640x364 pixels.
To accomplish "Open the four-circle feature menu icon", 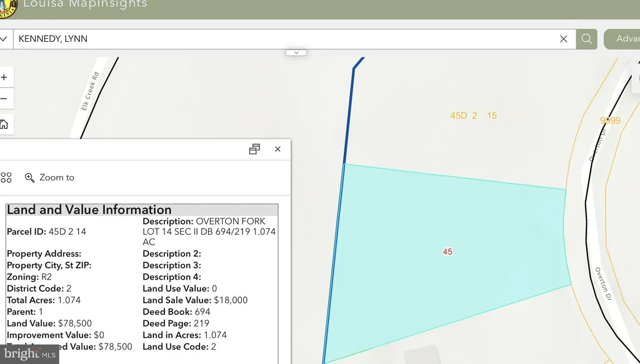I will click(x=6, y=178).
